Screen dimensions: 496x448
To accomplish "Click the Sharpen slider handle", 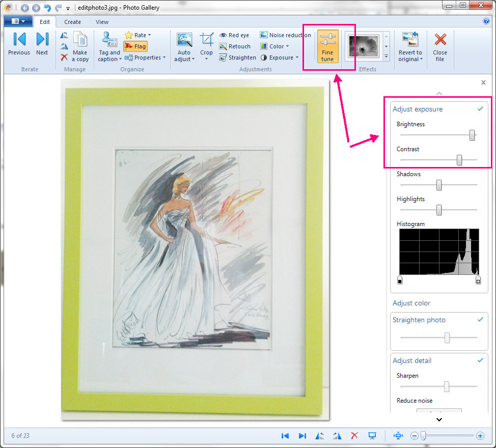I will click(x=446, y=386).
